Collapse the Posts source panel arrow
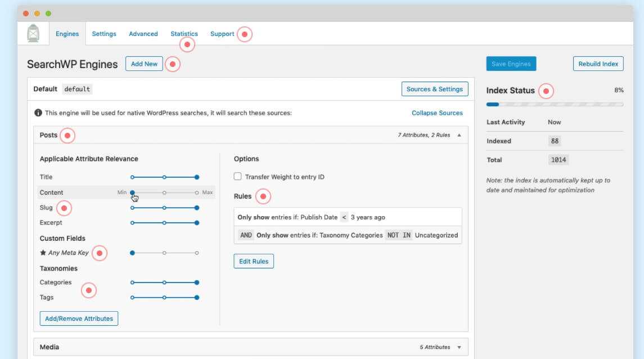 (459, 136)
